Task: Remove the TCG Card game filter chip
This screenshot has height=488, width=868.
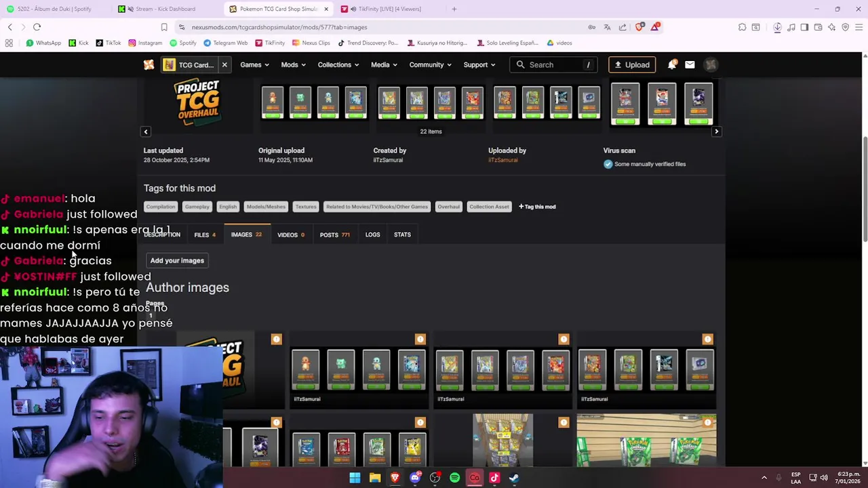Action: [x=224, y=64]
